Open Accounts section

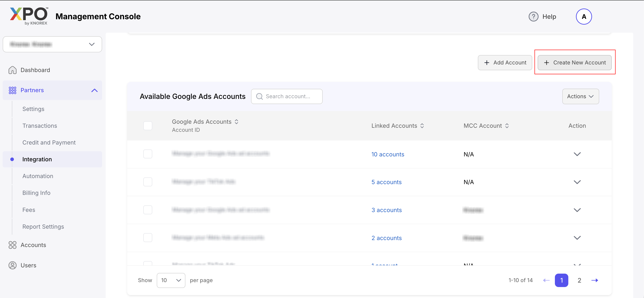point(33,245)
